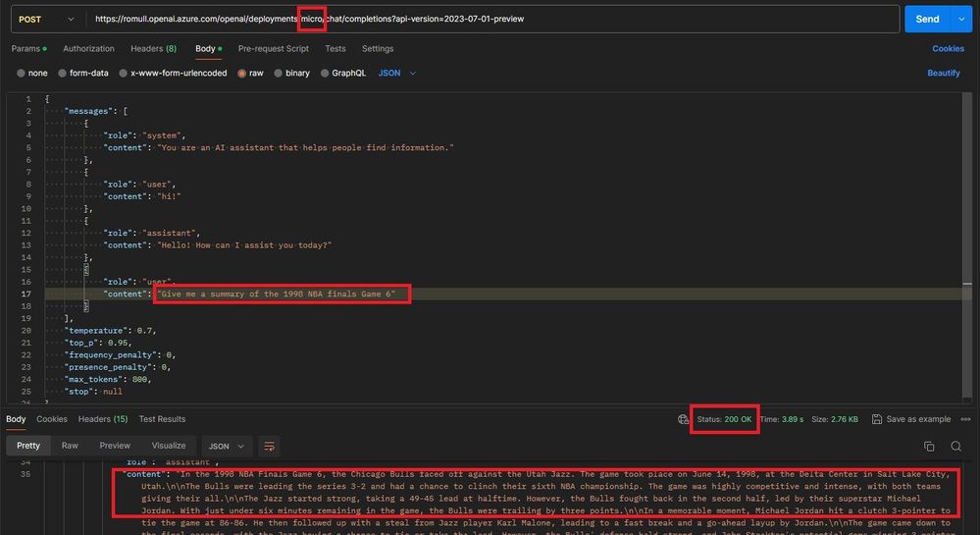Click the "hi!" content line
The height and width of the screenshot is (535, 980).
tap(142, 196)
